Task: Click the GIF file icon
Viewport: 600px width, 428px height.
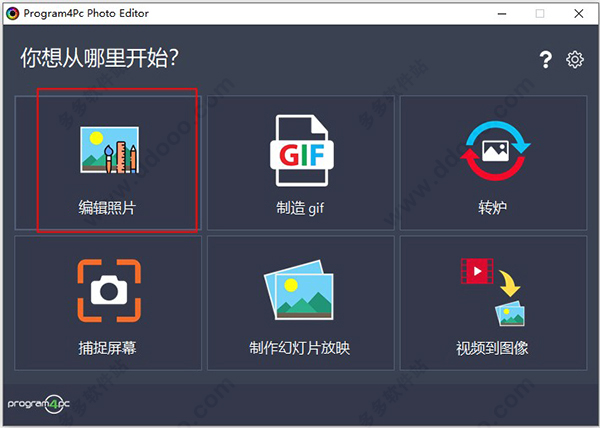Action: tap(302, 151)
